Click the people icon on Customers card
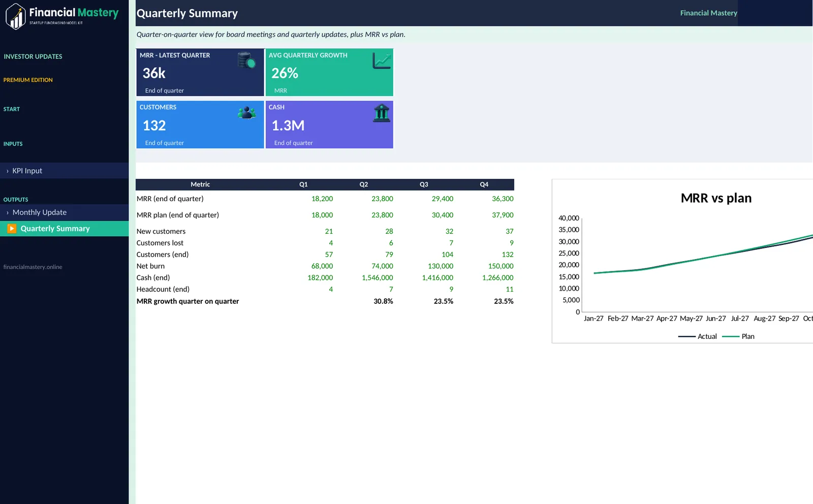Image resolution: width=813 pixels, height=504 pixels. pos(246,112)
